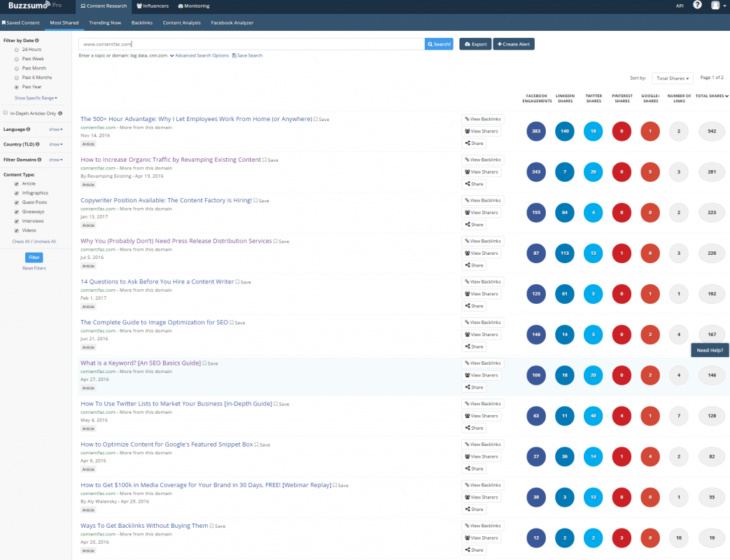Click the Search! button
The image size is (730, 560).
439,44
